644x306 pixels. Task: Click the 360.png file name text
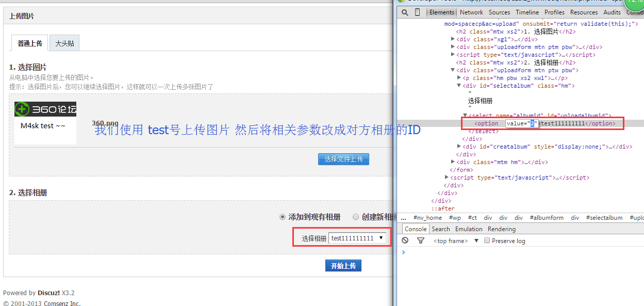[105, 123]
